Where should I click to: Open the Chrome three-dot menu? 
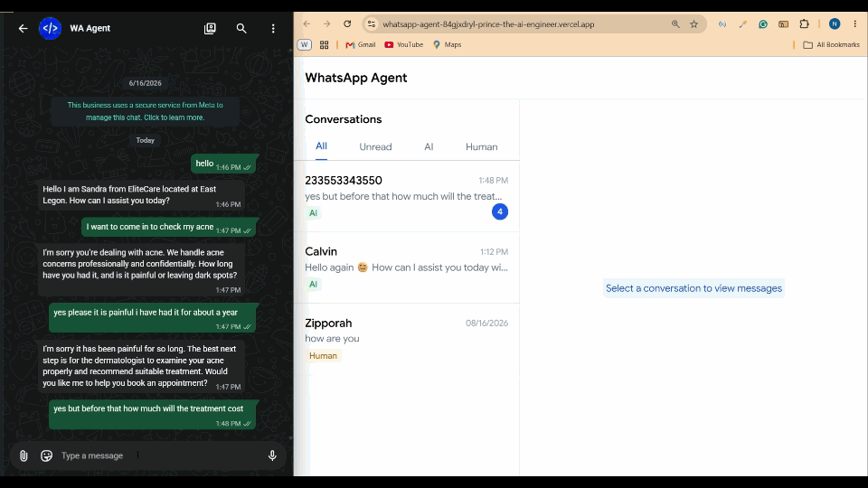click(x=855, y=23)
